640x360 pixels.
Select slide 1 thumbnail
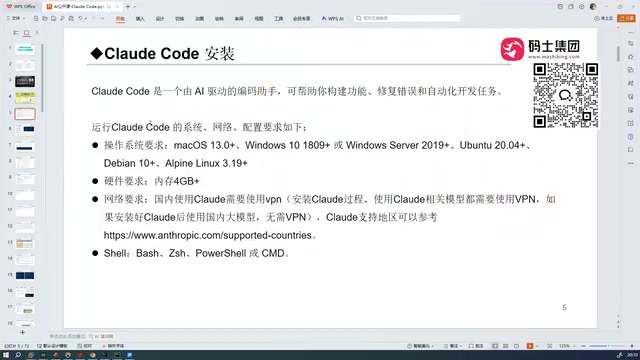pyautogui.click(x=25, y=49)
